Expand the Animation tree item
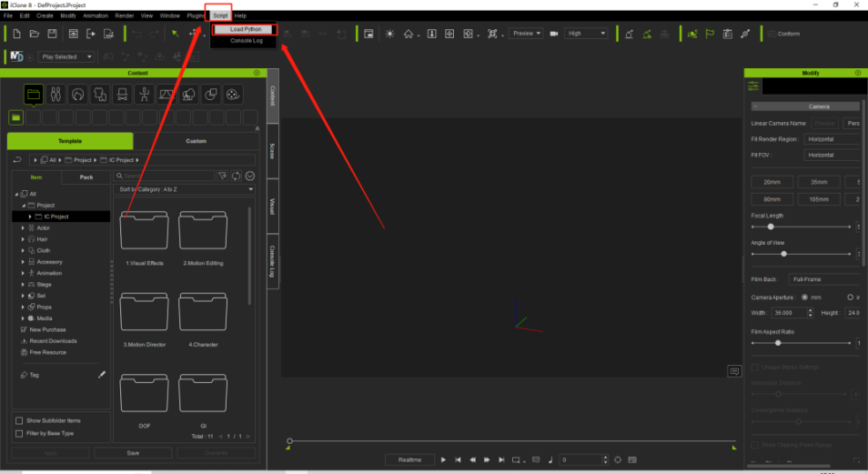The height and width of the screenshot is (474, 868). pyautogui.click(x=23, y=273)
